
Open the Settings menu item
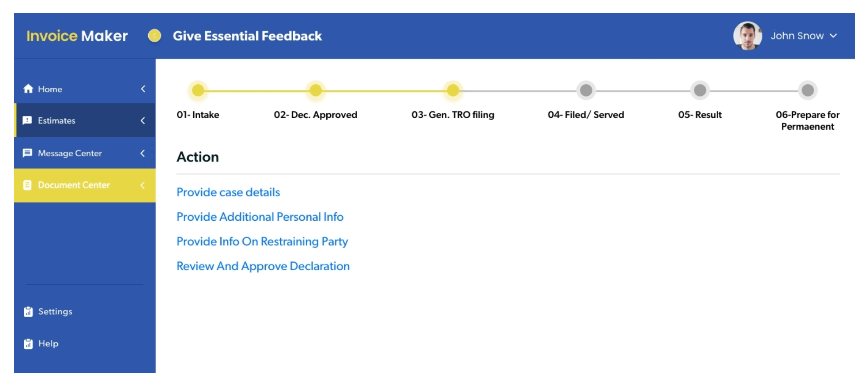pyautogui.click(x=55, y=312)
